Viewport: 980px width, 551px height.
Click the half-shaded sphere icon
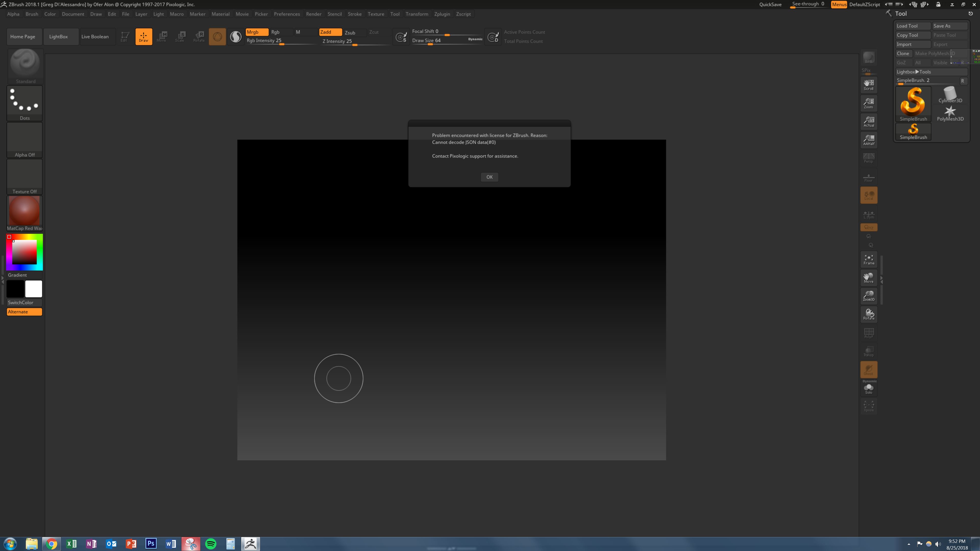coord(236,36)
